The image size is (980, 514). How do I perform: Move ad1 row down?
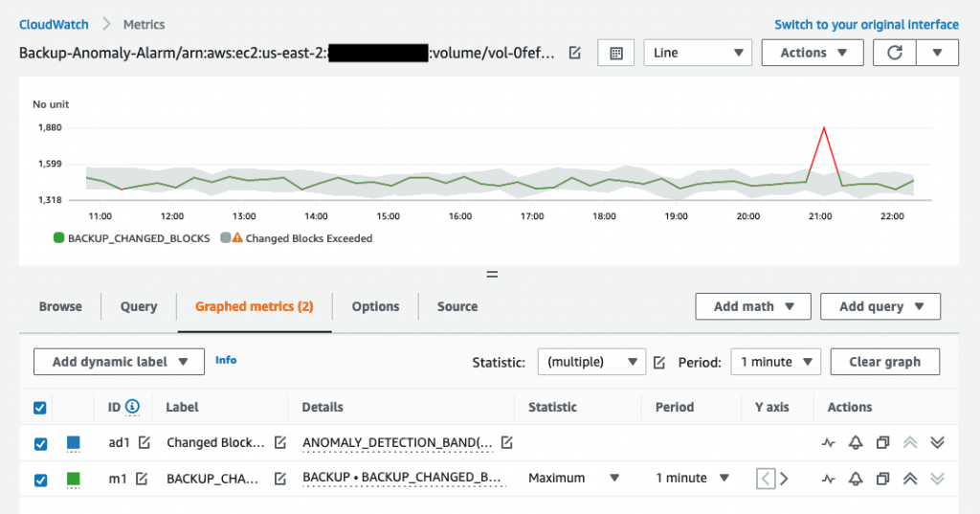[937, 443]
